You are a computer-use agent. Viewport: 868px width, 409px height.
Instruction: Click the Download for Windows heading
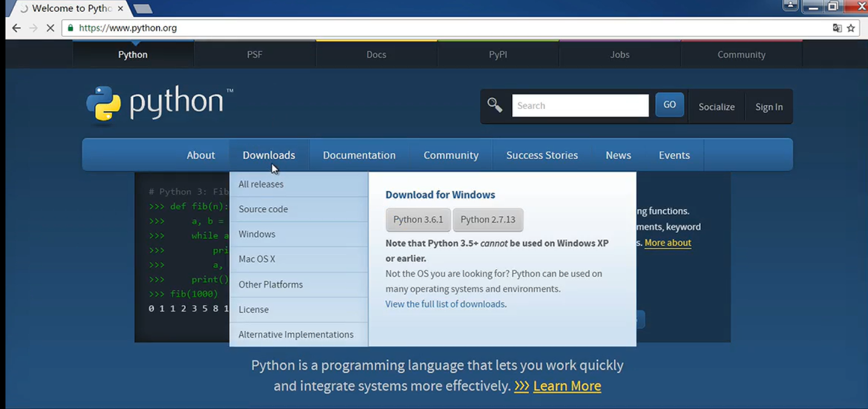coord(440,195)
